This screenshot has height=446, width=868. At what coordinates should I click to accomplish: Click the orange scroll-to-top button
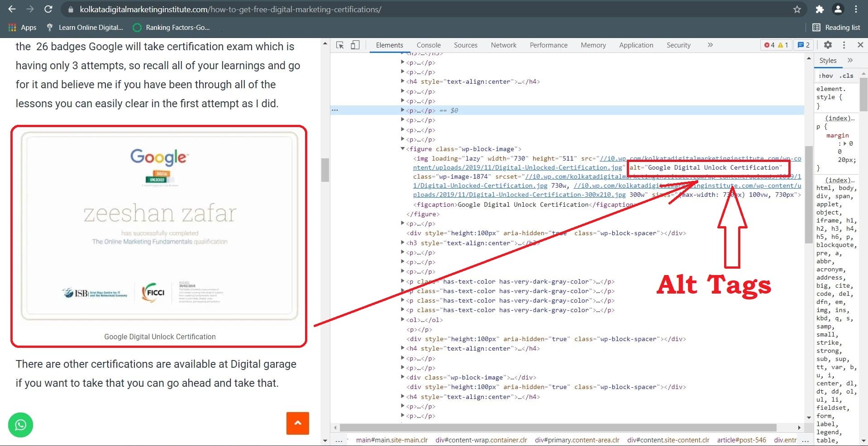pos(298,423)
